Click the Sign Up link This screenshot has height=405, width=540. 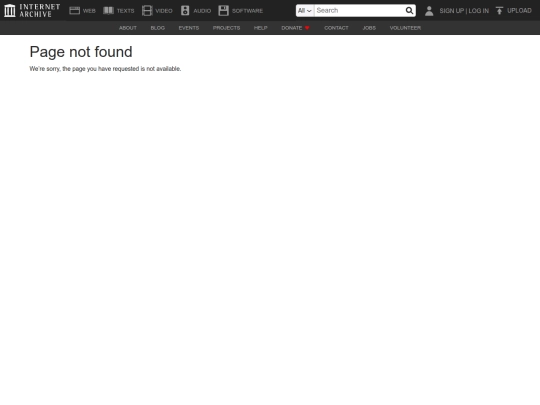pos(451,11)
